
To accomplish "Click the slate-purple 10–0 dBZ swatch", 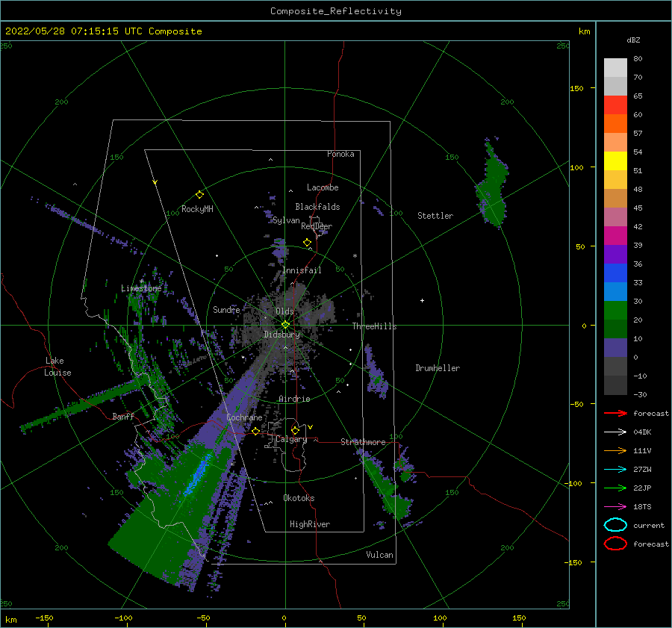I will (x=615, y=348).
